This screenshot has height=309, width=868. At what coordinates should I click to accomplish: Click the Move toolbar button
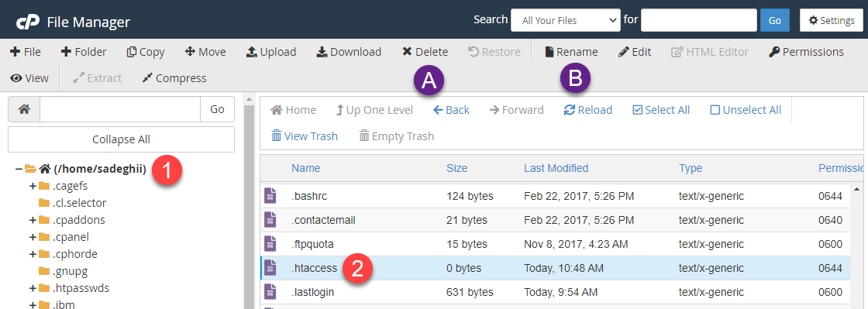click(x=205, y=52)
